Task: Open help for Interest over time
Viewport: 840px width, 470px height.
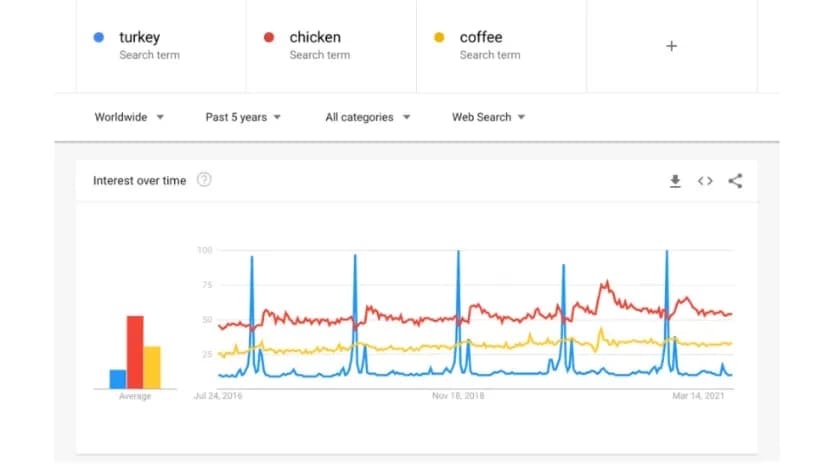Action: (x=204, y=180)
